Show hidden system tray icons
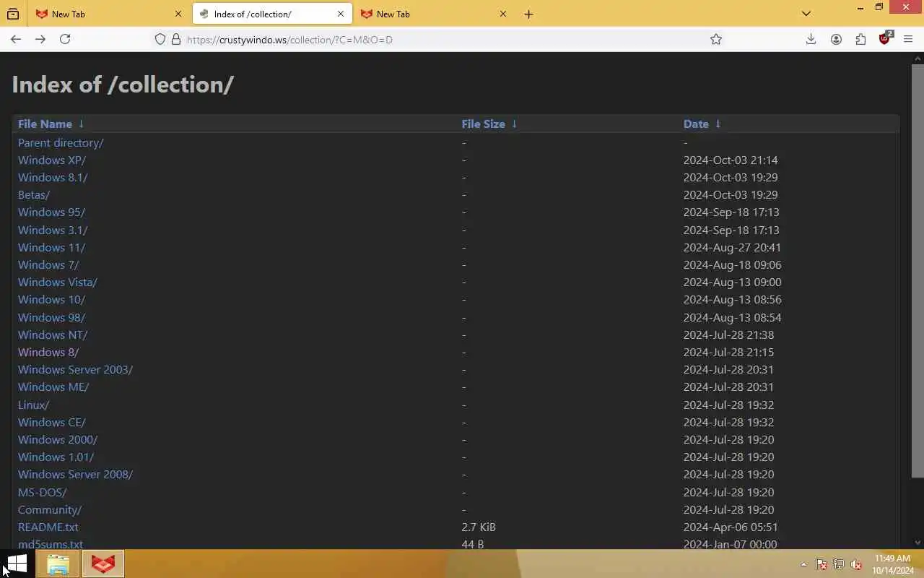The height and width of the screenshot is (578, 924). pyautogui.click(x=803, y=565)
